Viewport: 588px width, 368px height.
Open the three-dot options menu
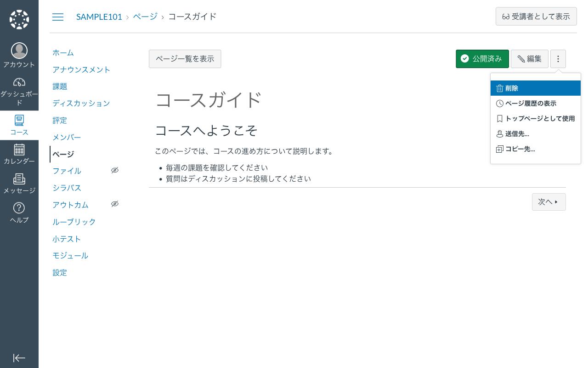tap(558, 58)
